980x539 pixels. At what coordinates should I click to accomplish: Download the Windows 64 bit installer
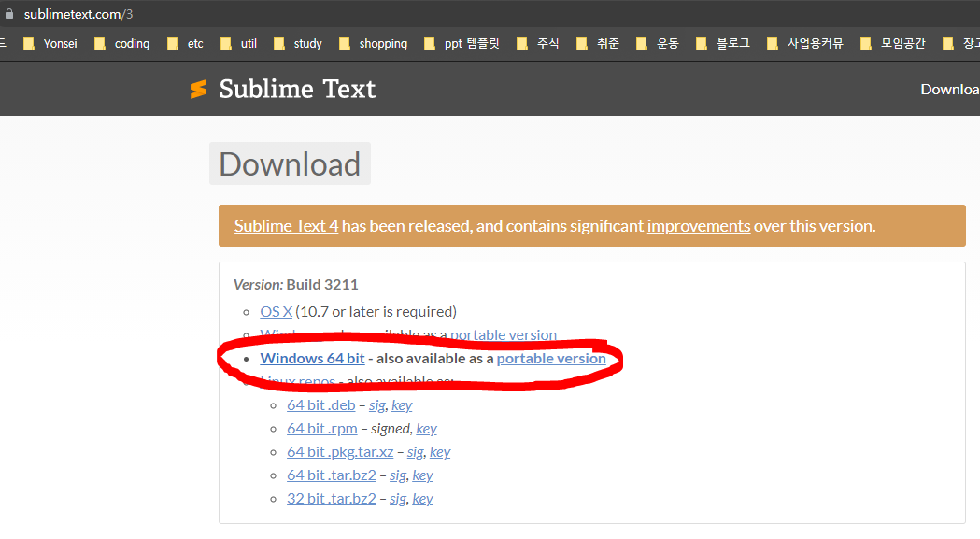pyautogui.click(x=313, y=359)
